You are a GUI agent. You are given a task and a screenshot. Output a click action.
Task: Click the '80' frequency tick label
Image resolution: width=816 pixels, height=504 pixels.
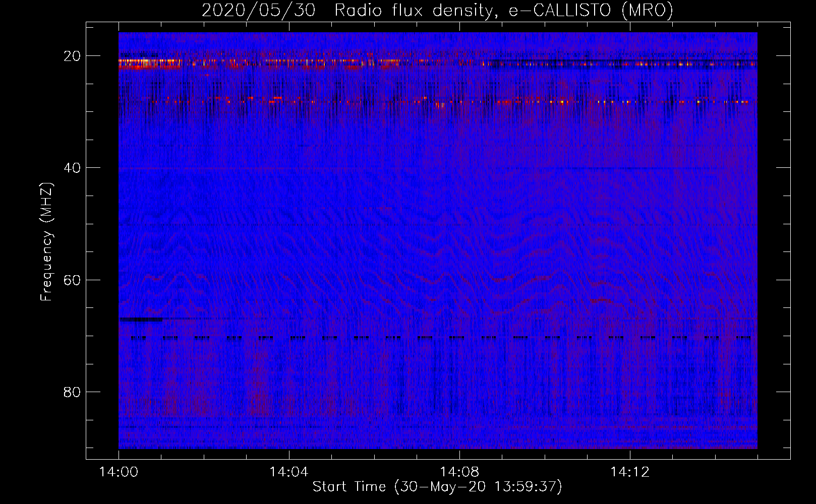[72, 392]
